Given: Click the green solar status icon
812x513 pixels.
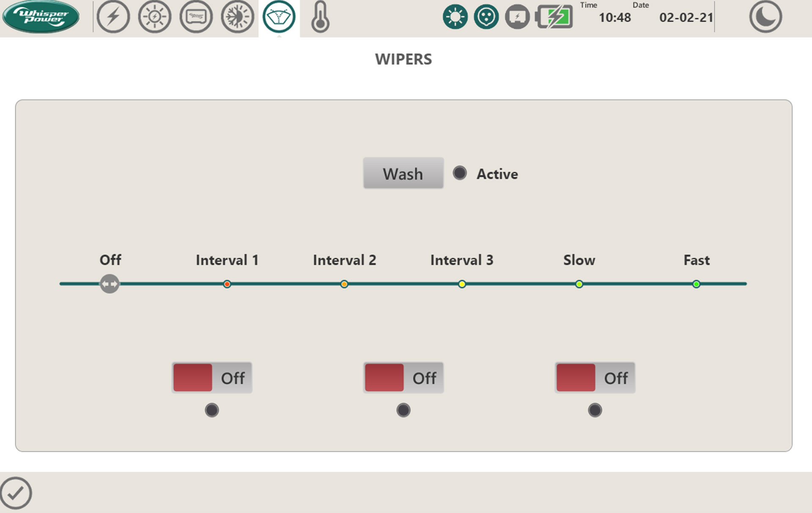Looking at the screenshot, I should 455,17.
